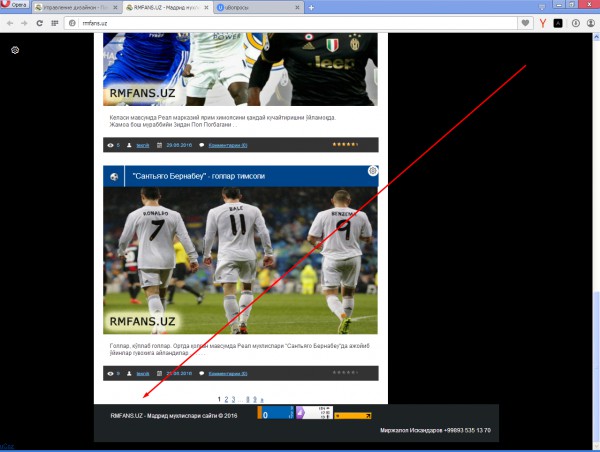Click the footer phone number +99893 535 13 70
Viewport: 600px width, 452px height.
coord(467,430)
